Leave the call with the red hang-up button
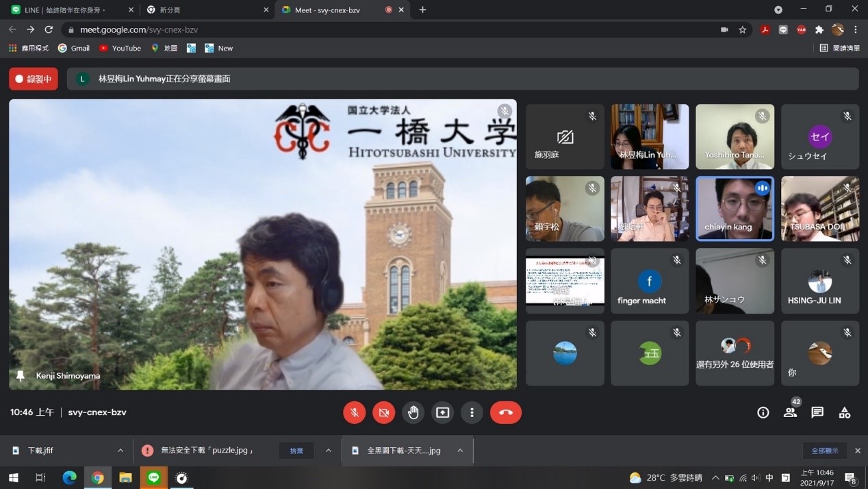Screen dimensions: 868x489 tap(506, 412)
